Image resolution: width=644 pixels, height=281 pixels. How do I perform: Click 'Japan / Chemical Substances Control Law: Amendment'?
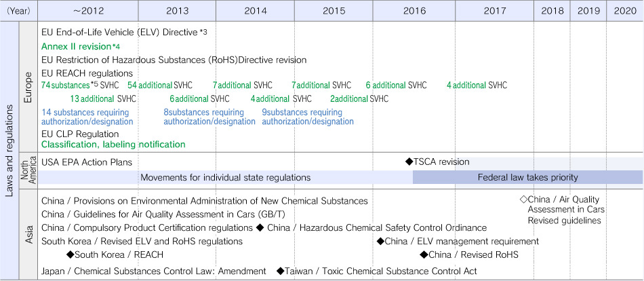[154, 271]
